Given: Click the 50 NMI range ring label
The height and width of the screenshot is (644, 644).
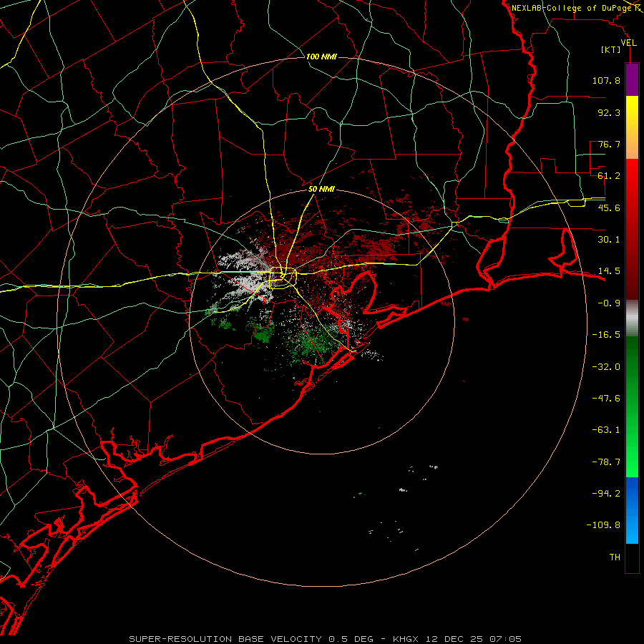Looking at the screenshot, I should coord(321,190).
